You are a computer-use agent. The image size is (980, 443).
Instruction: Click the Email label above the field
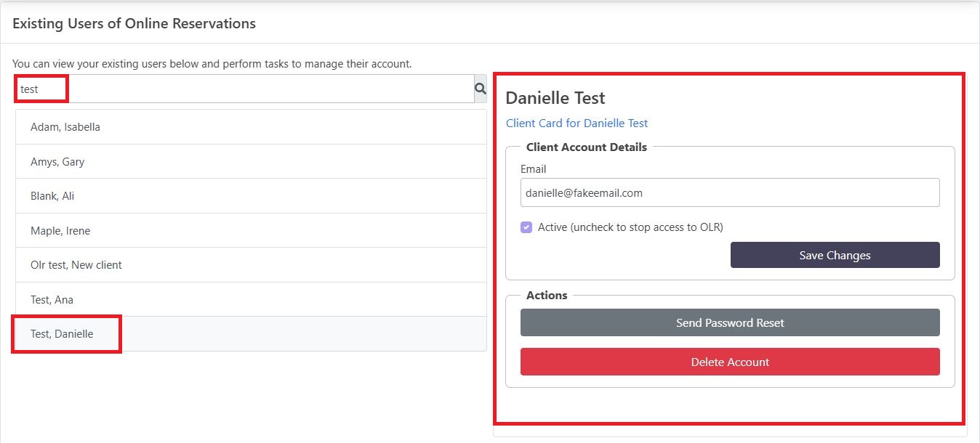click(533, 169)
